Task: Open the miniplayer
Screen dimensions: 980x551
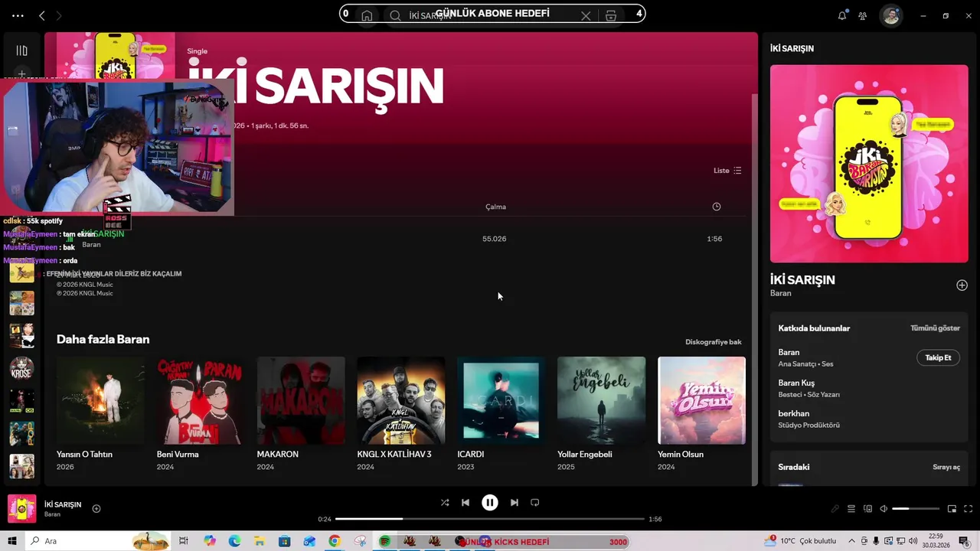Action: pos(952,509)
